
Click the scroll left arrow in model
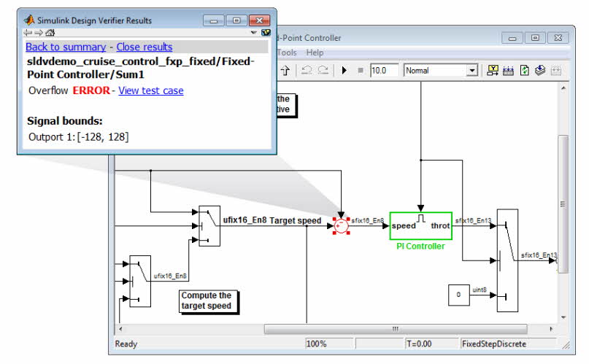[120, 329]
